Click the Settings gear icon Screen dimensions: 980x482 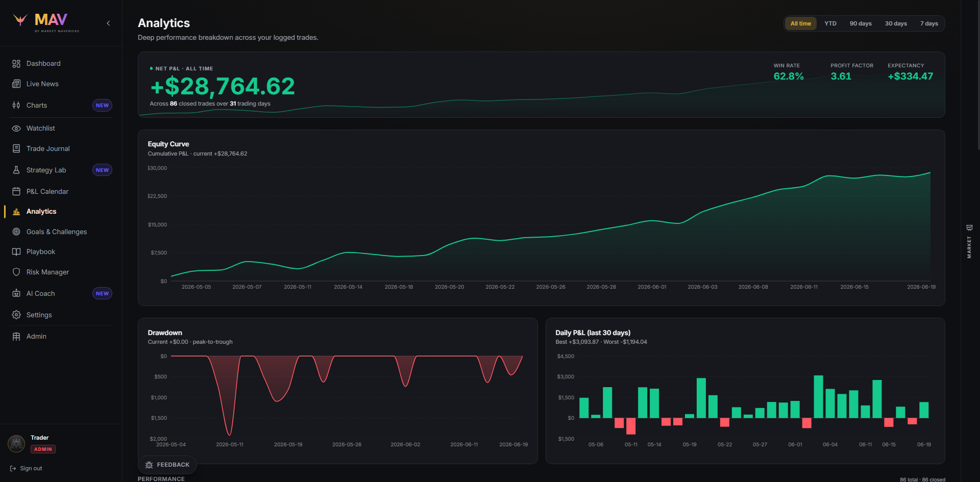click(x=16, y=315)
